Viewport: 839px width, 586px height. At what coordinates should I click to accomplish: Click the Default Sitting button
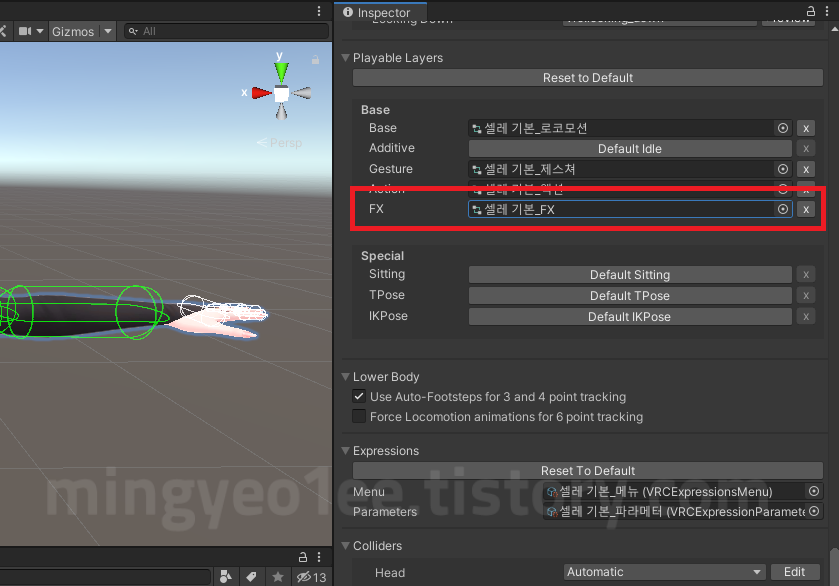(630, 275)
